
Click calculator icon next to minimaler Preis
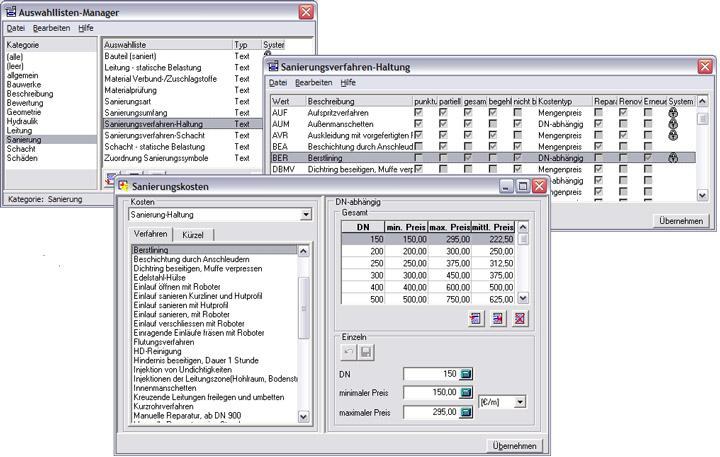point(464,393)
